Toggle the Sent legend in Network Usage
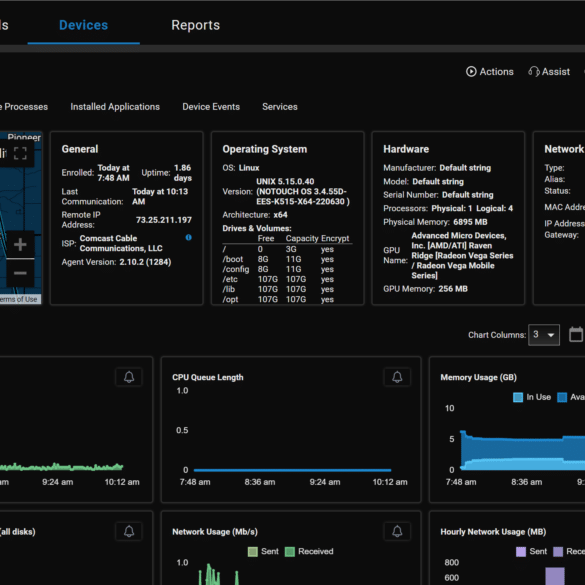585x585 pixels. [x=253, y=551]
